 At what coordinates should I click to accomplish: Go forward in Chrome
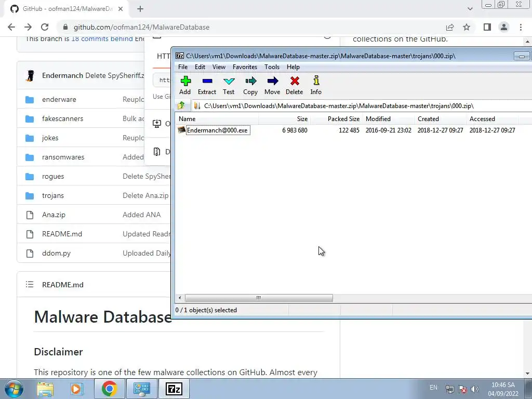point(28,27)
